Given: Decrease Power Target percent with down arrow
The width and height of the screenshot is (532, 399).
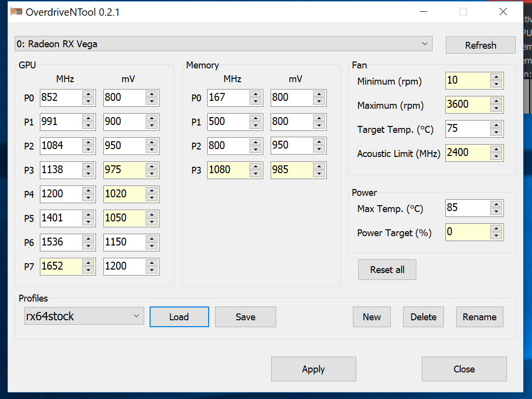Looking at the screenshot, I should (x=496, y=236).
